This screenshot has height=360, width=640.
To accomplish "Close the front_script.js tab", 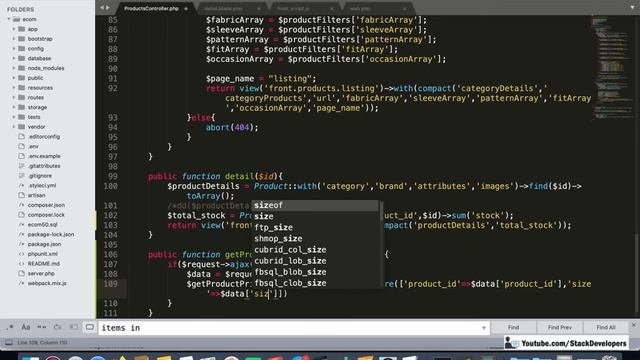I will pyautogui.click(x=331, y=9).
